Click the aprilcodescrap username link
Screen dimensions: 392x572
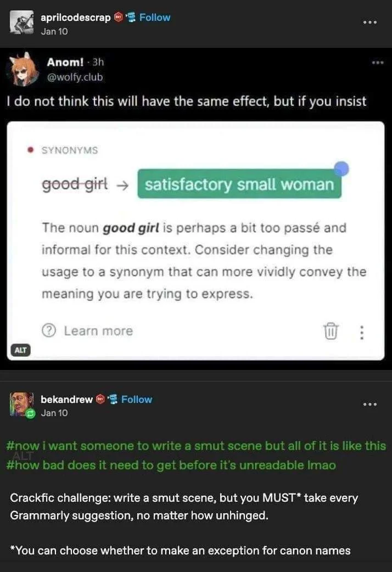pos(76,18)
